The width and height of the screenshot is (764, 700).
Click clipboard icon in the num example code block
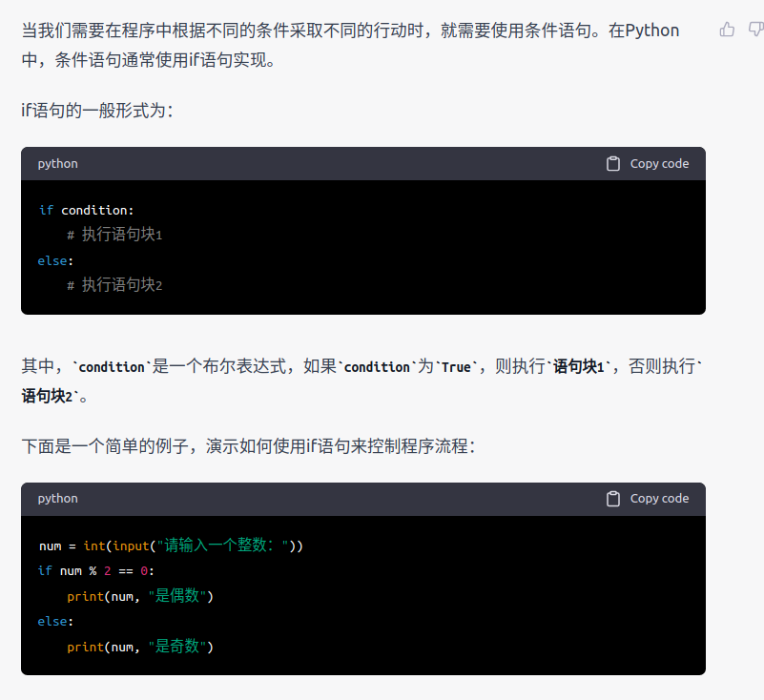click(x=613, y=499)
